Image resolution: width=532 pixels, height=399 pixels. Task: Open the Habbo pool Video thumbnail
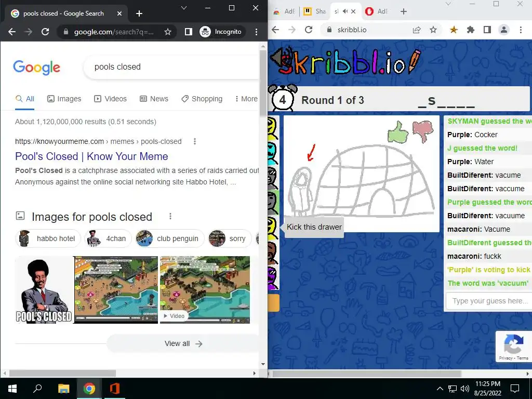205,290
